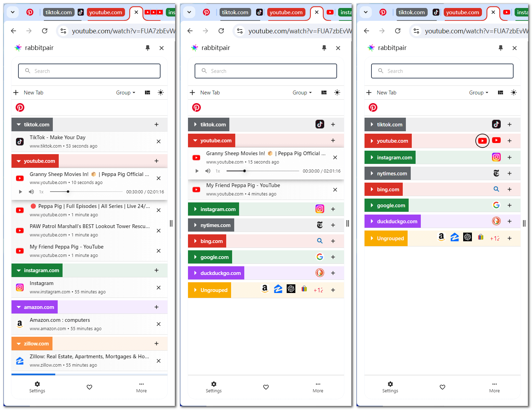
Task: Collapse the tiktok.com group in the left panel
Action: (x=19, y=125)
